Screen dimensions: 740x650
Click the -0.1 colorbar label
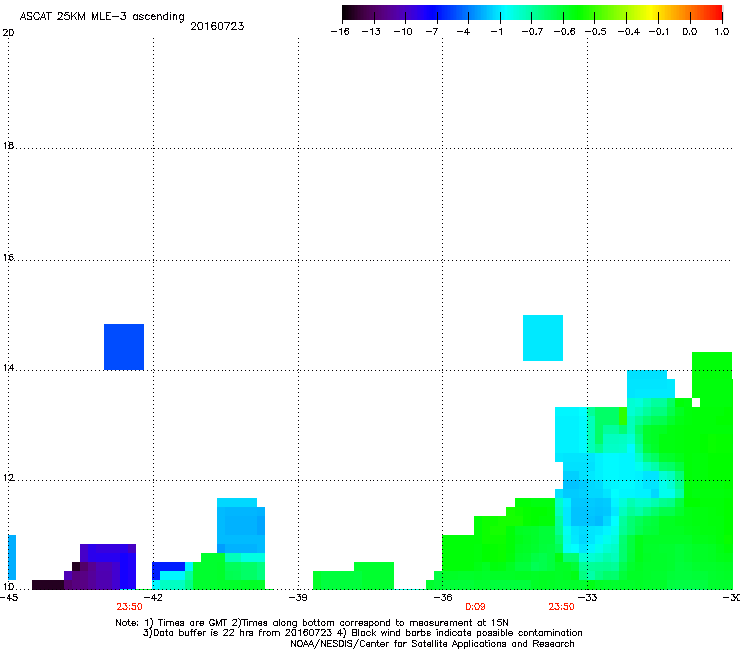[x=659, y=32]
